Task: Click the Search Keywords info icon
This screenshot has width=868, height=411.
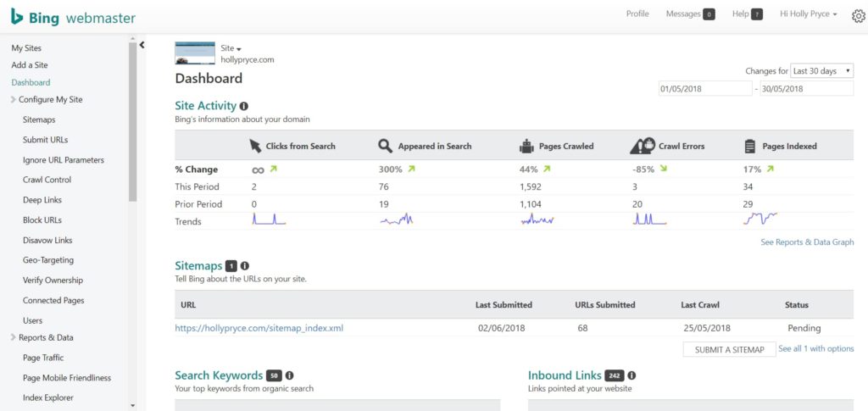Action: pyautogui.click(x=289, y=375)
